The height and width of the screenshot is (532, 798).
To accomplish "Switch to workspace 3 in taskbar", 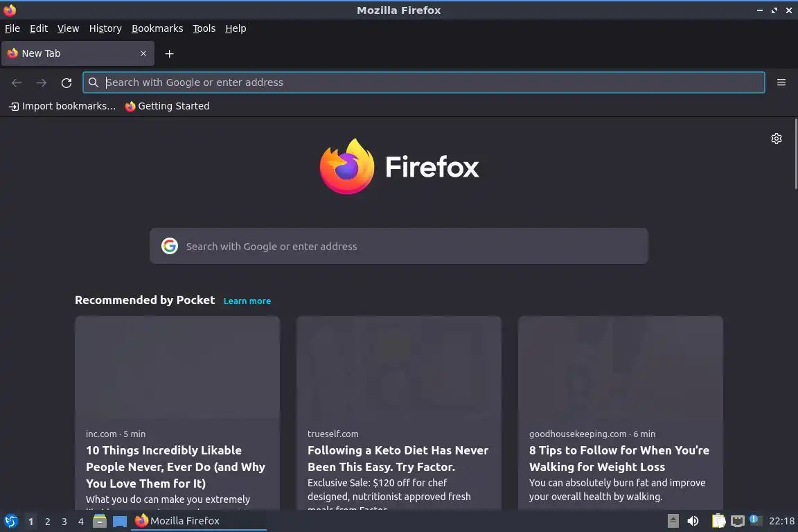I will tap(64, 522).
